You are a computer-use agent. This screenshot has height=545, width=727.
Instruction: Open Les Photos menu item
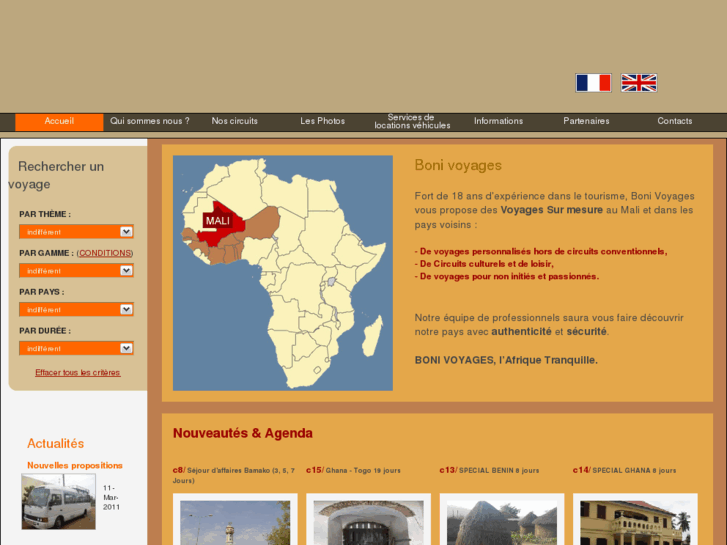point(323,121)
